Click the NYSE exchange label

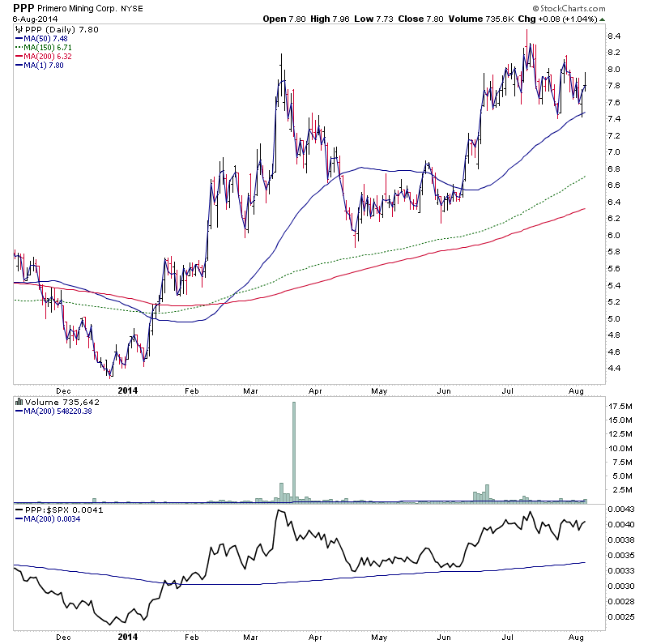(132, 9)
